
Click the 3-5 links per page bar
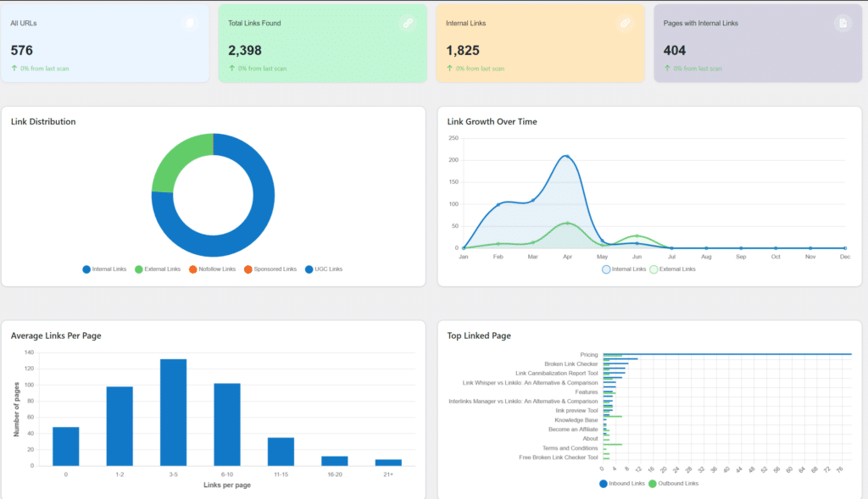pos(173,412)
